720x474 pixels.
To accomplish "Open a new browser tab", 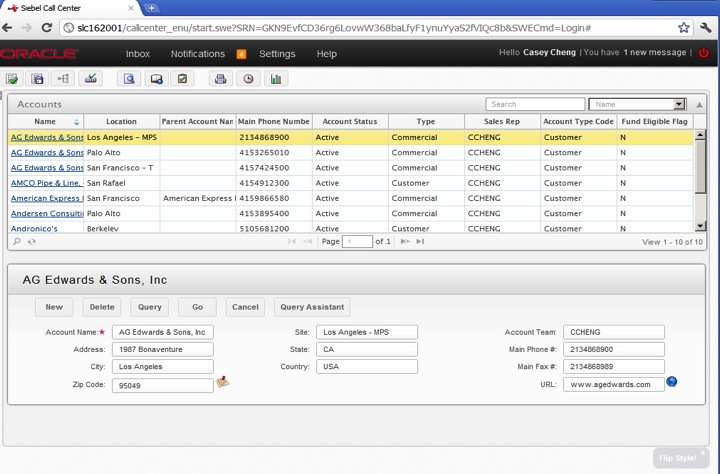I will (x=151, y=8).
